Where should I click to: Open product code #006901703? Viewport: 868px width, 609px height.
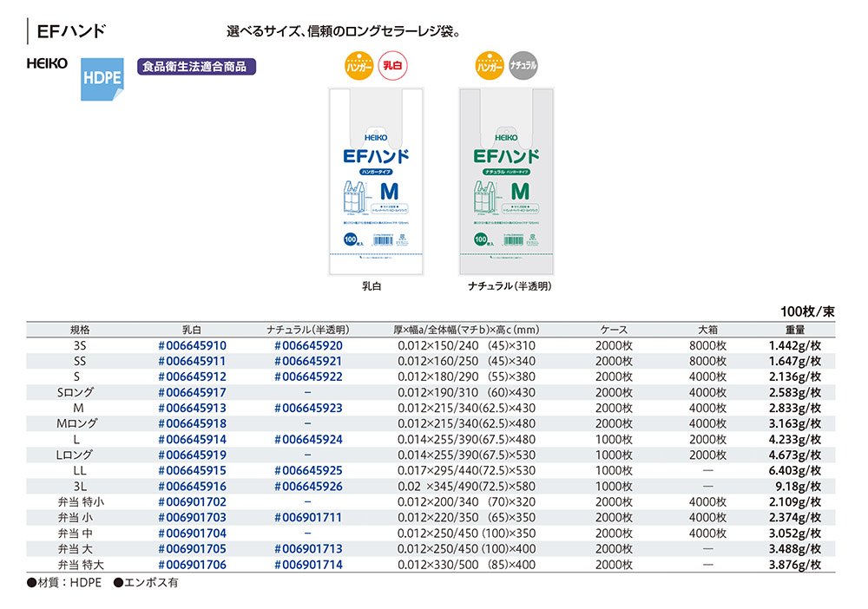192,518
